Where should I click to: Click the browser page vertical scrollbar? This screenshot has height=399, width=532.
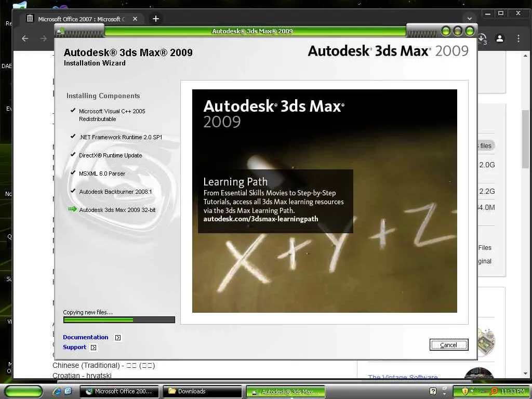[x=525, y=139]
